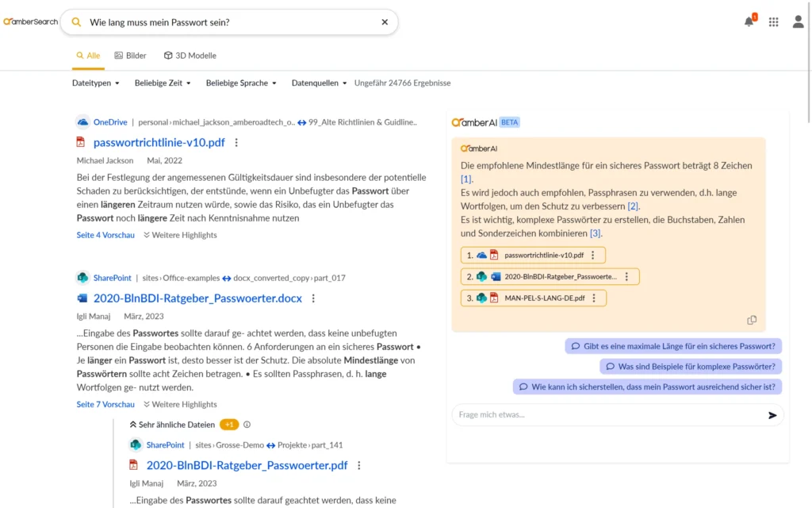Expand Weitere Highlights under first result

click(x=180, y=235)
